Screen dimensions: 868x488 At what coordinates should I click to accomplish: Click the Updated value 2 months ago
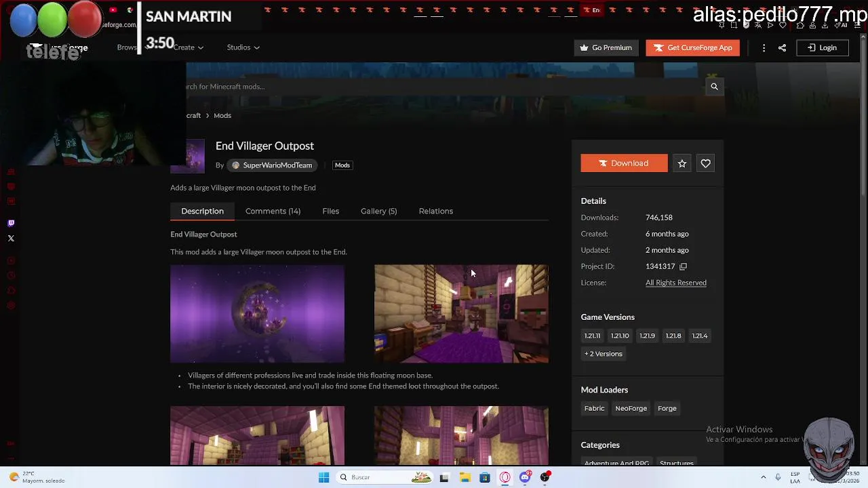point(667,250)
